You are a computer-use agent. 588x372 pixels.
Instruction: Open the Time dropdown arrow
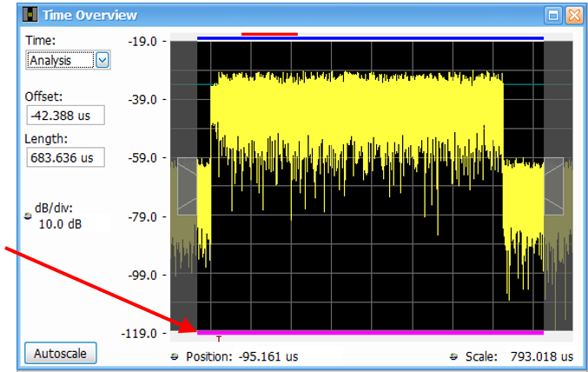click(x=102, y=60)
